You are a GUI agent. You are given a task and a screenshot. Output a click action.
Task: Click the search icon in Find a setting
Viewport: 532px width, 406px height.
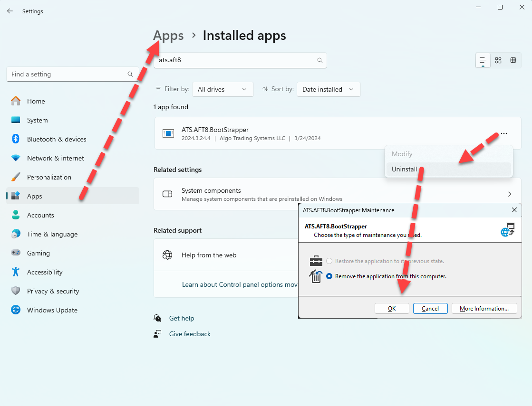(130, 74)
